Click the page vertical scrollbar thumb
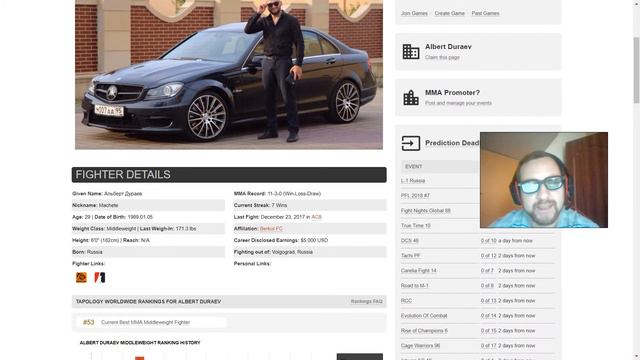Screen dimensions: 640x360 coord(636,69)
